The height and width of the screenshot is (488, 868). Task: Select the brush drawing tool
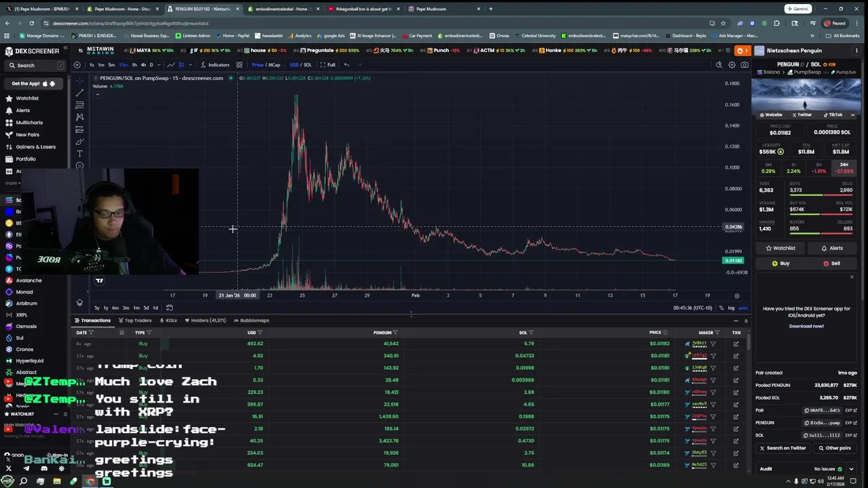79,142
